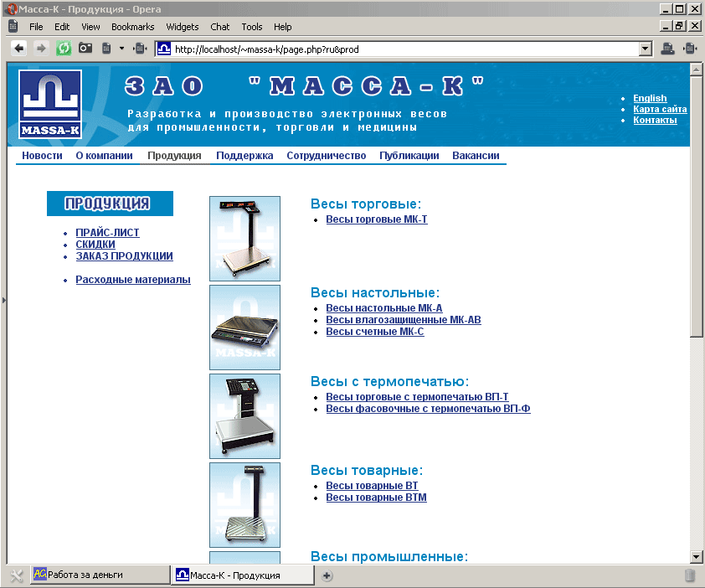Open the Контакты link
Viewport: 705px width, 588px height.
pos(655,120)
